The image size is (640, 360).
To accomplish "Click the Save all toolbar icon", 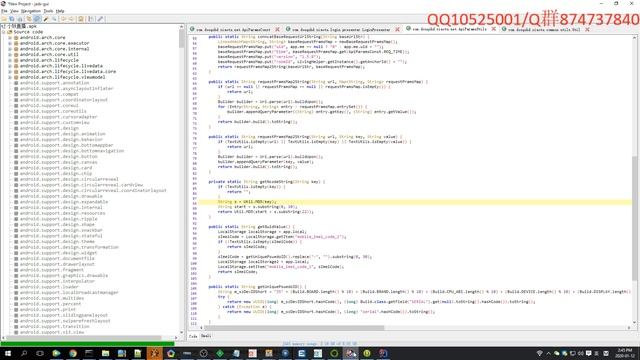I will pyautogui.click(x=12, y=19).
